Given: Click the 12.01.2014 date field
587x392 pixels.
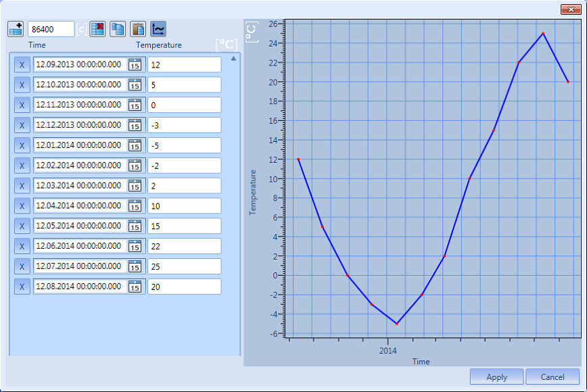Looking at the screenshot, I should (80, 145).
